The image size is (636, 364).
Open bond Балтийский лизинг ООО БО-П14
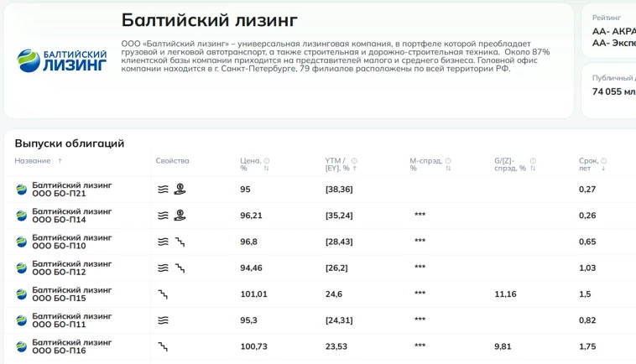click(72, 216)
